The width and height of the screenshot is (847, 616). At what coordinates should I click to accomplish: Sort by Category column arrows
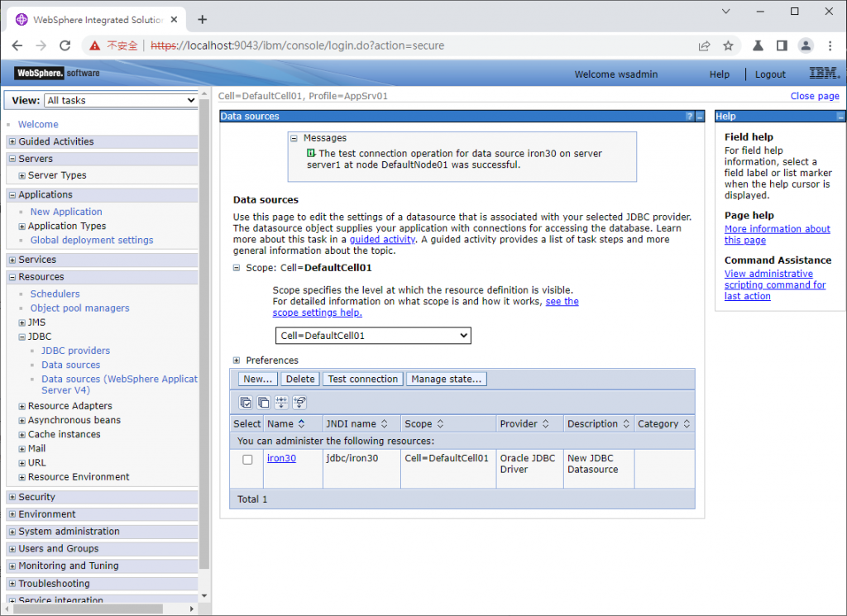pos(687,424)
